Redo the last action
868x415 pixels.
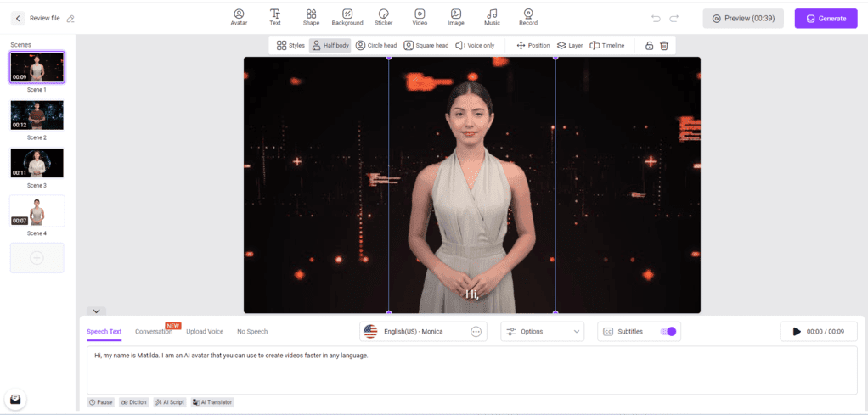click(x=674, y=19)
